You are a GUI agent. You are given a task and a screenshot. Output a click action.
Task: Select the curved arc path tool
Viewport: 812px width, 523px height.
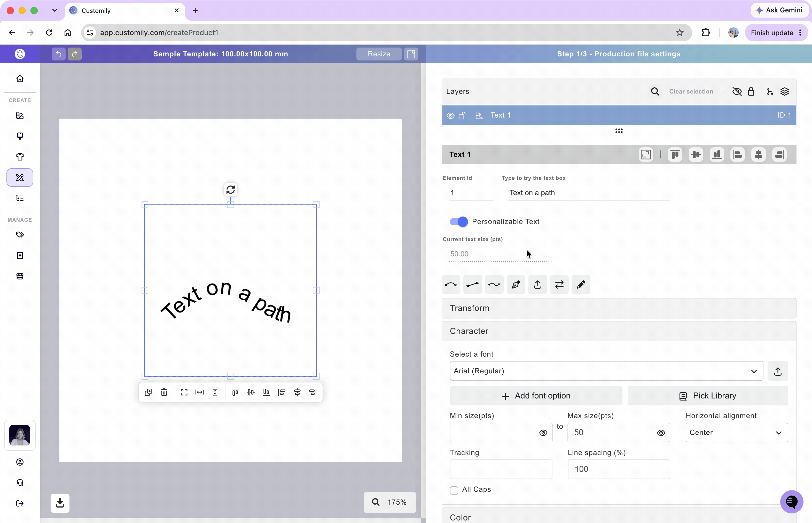(x=450, y=284)
